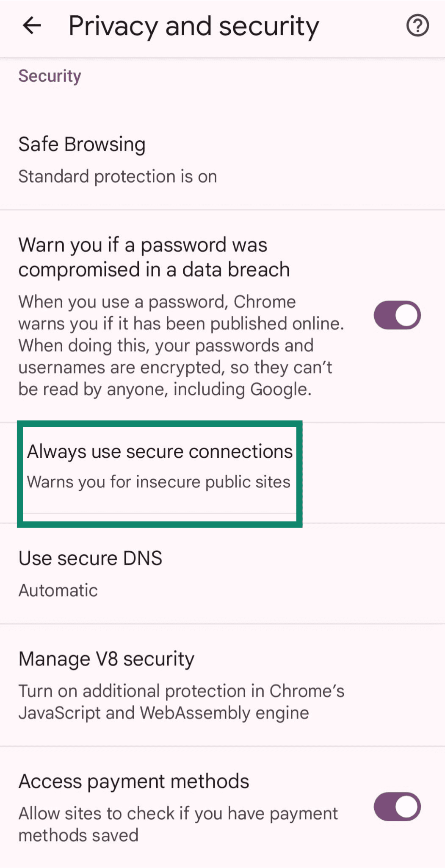This screenshot has height=868, width=445.
Task: Click 'Automatic' under Use secure DNS
Action: pos(58,589)
